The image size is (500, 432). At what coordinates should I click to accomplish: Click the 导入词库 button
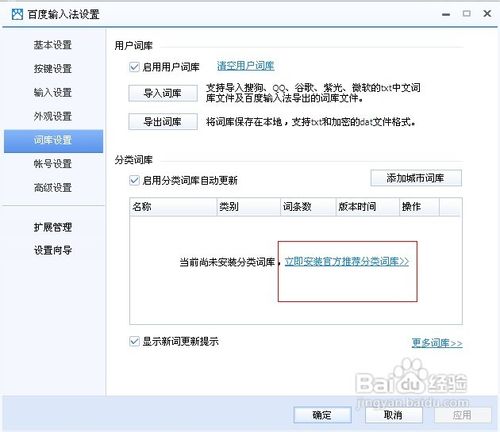point(163,93)
